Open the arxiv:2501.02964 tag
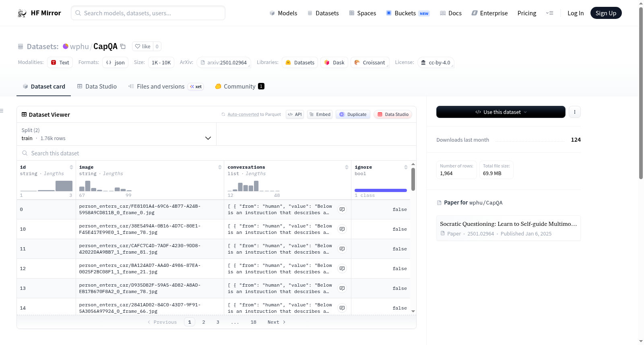 (223, 63)
